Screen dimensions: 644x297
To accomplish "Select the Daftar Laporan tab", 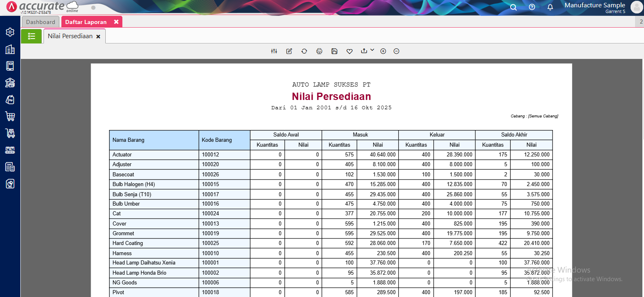I will tap(86, 22).
